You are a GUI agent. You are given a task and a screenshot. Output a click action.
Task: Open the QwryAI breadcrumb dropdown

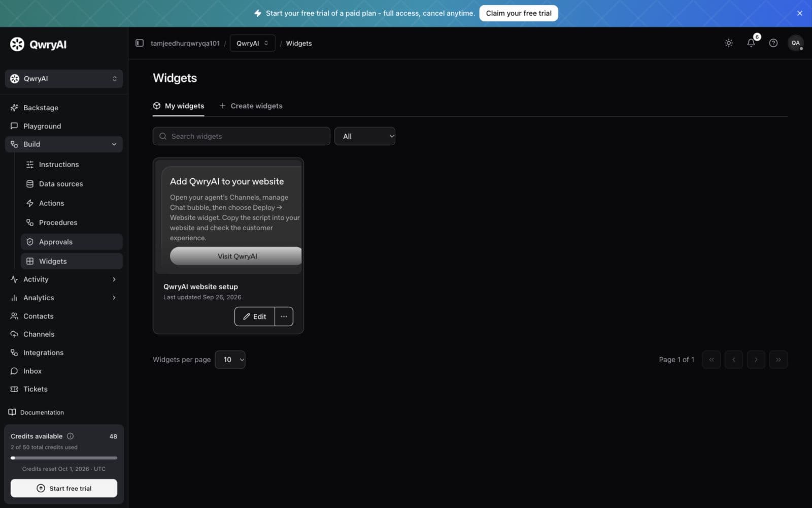(253, 43)
